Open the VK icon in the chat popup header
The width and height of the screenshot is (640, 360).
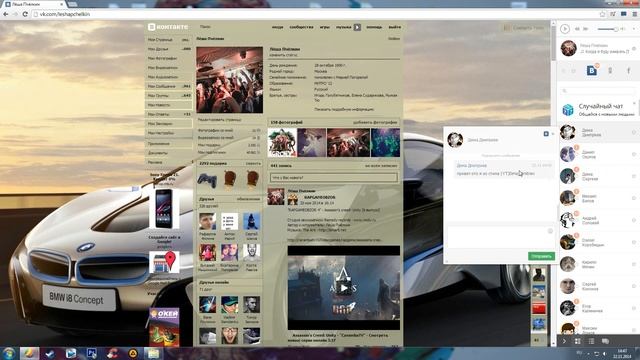tap(546, 134)
